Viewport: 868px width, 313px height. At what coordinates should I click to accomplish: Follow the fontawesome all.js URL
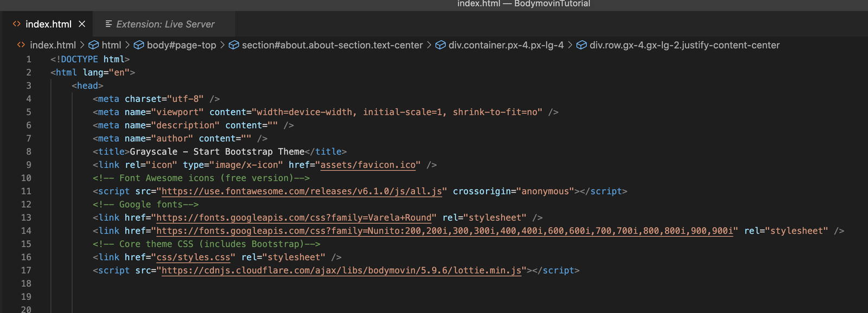pyautogui.click(x=302, y=191)
